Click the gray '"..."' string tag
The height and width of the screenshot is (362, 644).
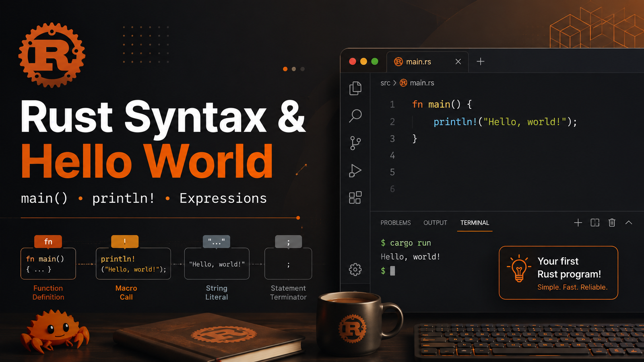click(217, 241)
